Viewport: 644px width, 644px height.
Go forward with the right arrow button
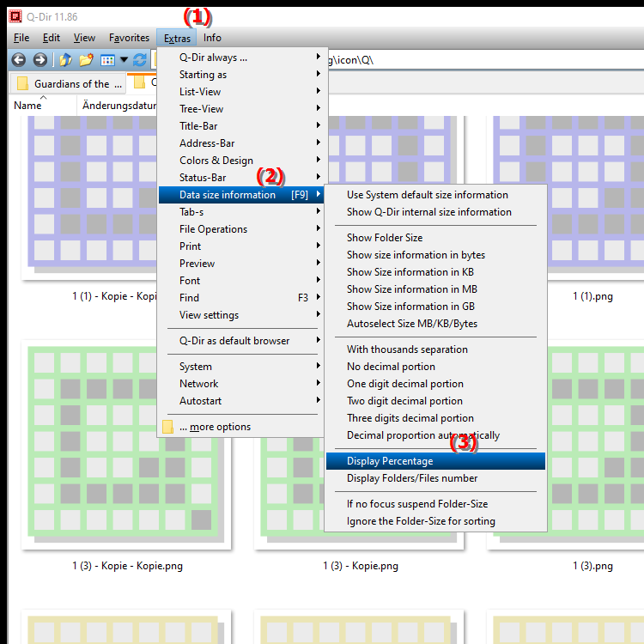click(x=39, y=60)
